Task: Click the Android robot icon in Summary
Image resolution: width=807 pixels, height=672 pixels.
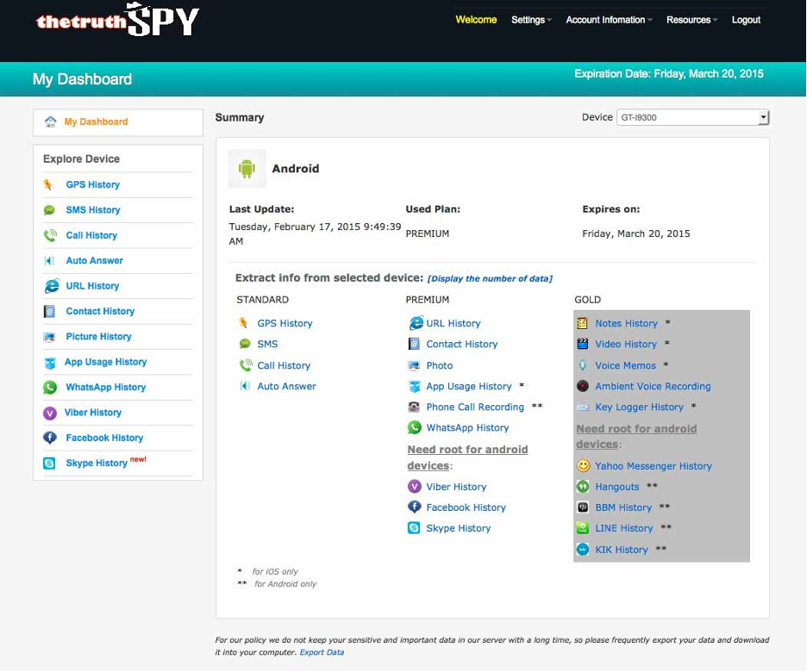Action: click(247, 169)
